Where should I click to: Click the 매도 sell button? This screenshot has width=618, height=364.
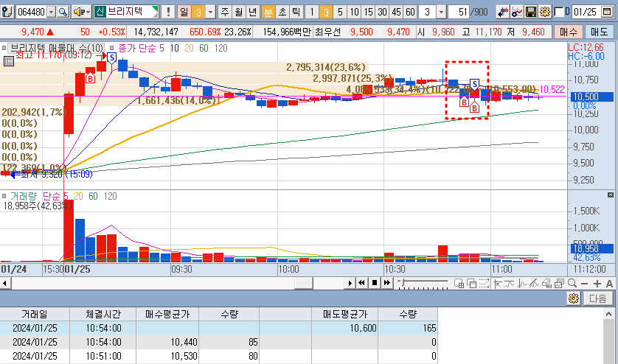click(599, 32)
